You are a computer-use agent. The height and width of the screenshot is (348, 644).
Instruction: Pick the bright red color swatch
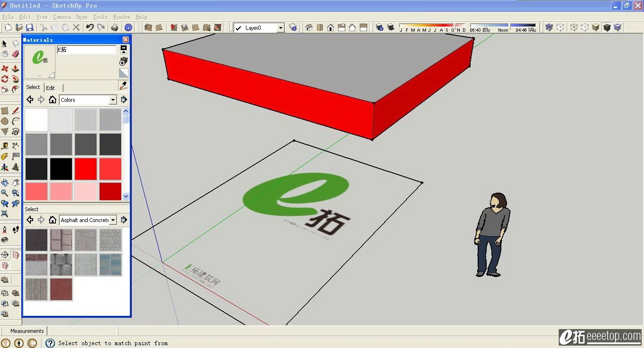click(x=86, y=169)
